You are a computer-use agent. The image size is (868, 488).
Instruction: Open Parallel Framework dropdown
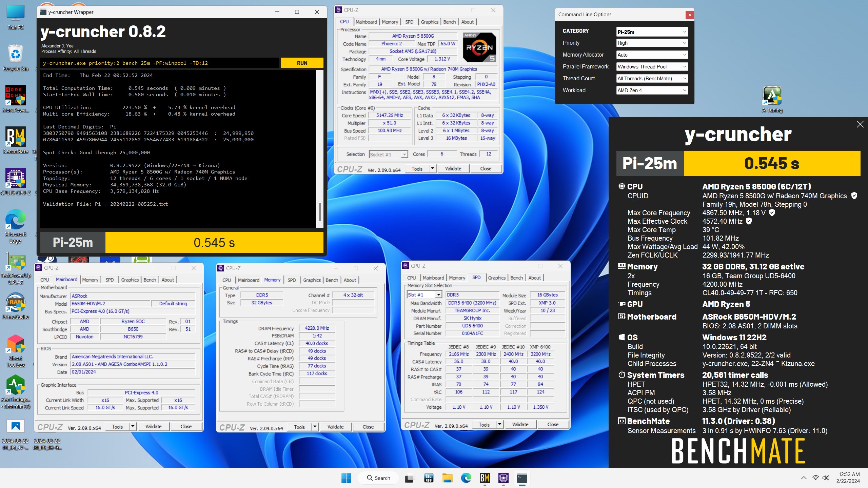click(652, 67)
